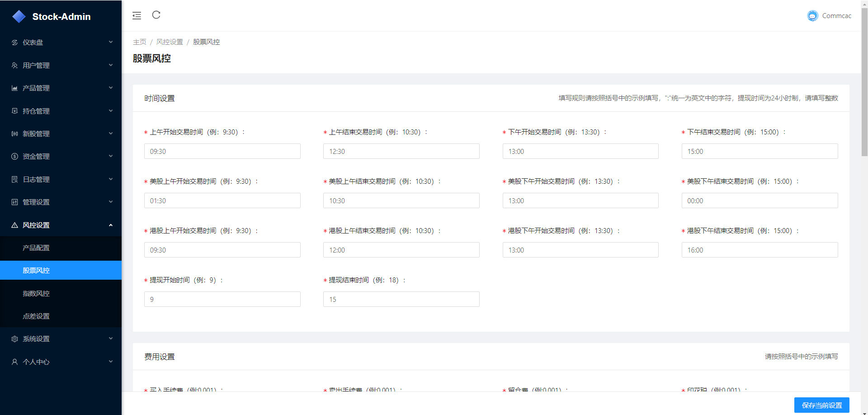
Task: Click the 系统设置 gear icon
Action: pos(14,339)
